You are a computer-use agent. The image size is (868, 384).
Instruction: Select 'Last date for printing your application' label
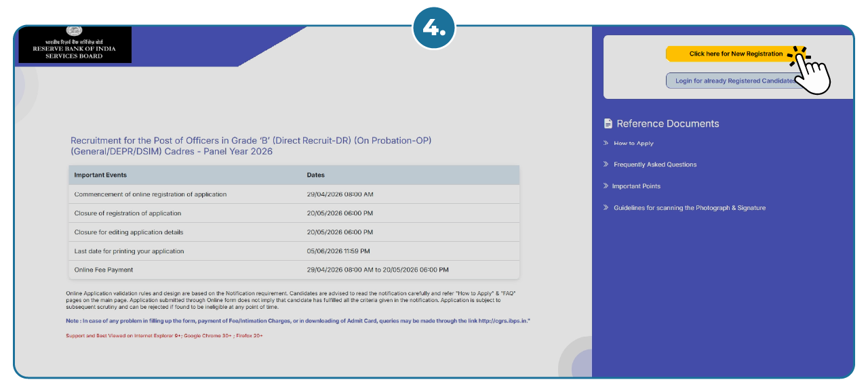(x=129, y=251)
